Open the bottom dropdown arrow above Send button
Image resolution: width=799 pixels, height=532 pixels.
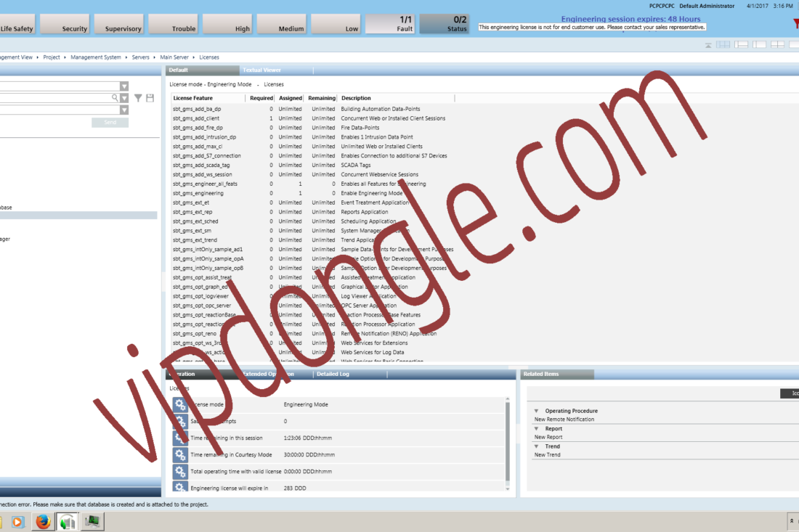tap(123, 110)
